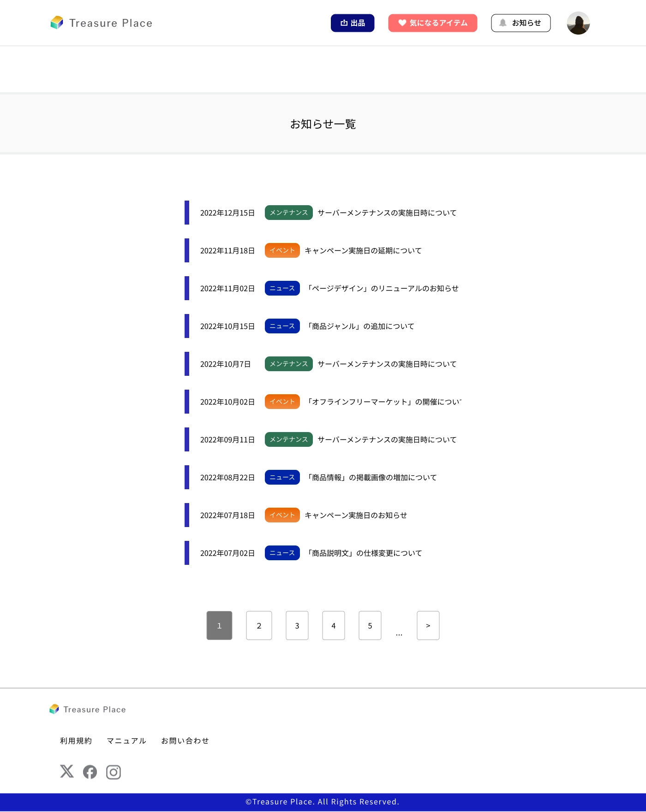Screen dimensions: 646x812
Task: Click the 出品 listing button
Action: (353, 23)
